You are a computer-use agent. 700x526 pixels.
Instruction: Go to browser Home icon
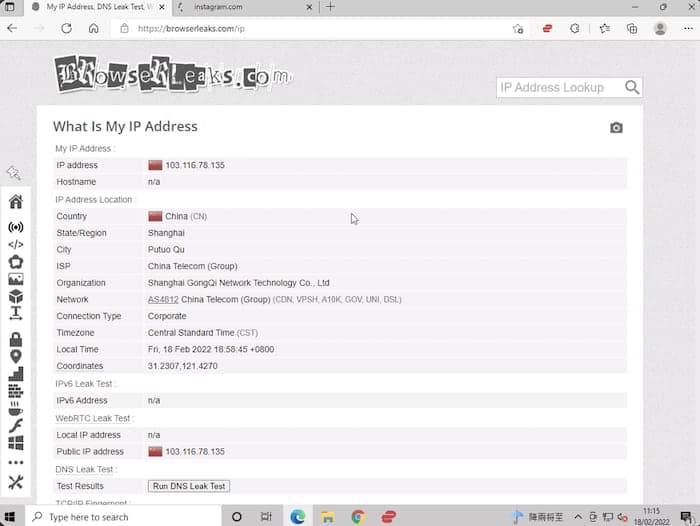[93, 29]
